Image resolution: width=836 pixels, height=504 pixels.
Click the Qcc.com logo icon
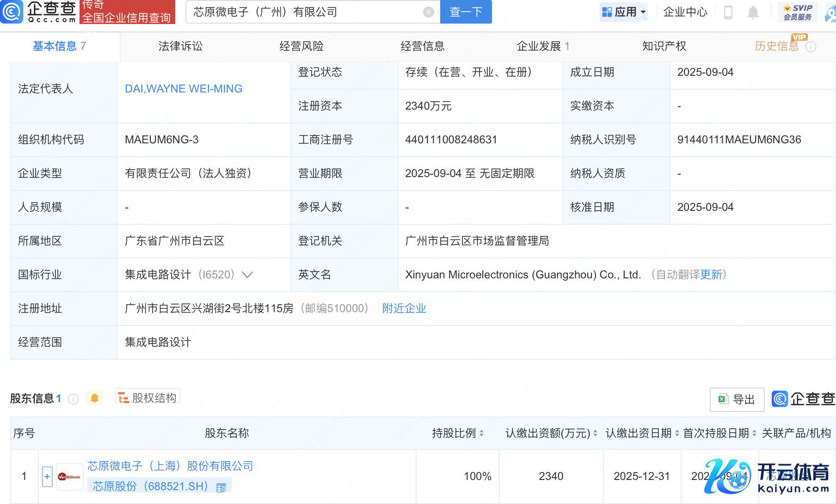pyautogui.click(x=12, y=12)
